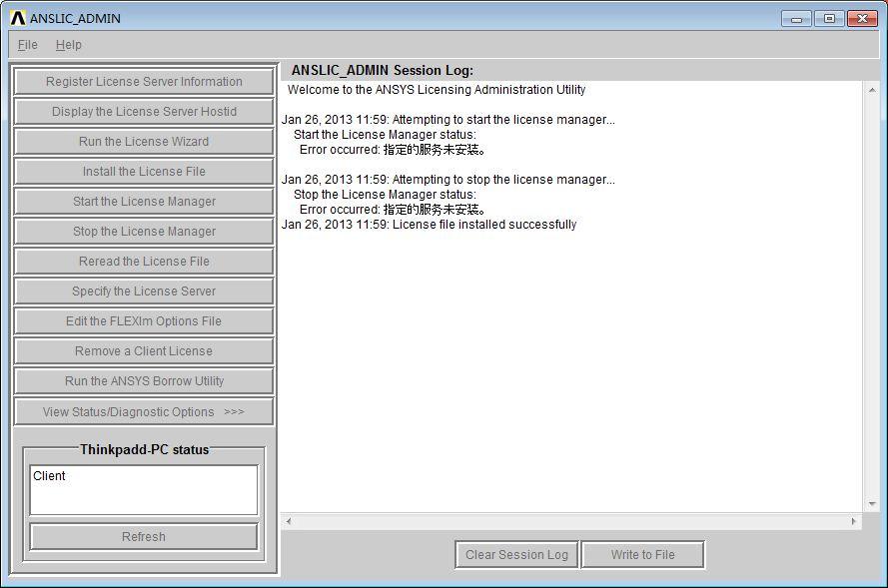
Task: Close the ANSLIC_ADMIN window
Action: (x=862, y=19)
